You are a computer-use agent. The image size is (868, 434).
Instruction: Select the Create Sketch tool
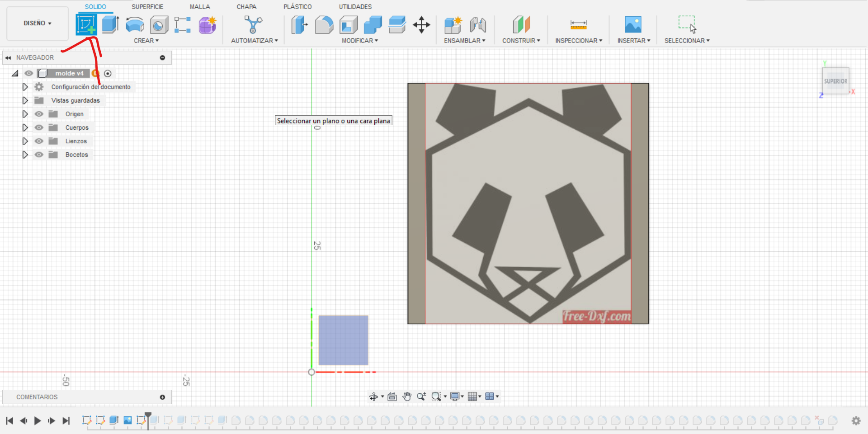(86, 24)
